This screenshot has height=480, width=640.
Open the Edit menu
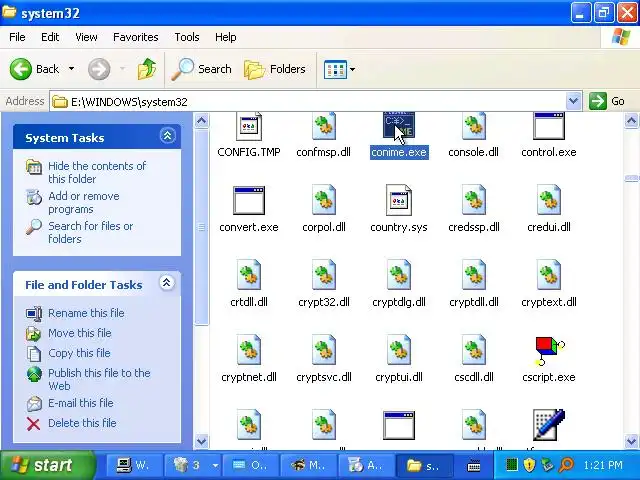pyautogui.click(x=50, y=37)
